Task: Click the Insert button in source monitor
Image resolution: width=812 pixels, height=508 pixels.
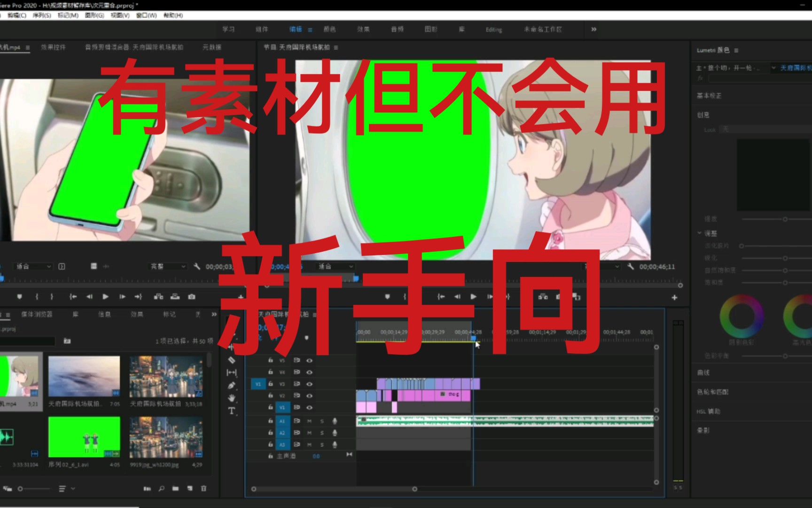Action: coord(158,297)
